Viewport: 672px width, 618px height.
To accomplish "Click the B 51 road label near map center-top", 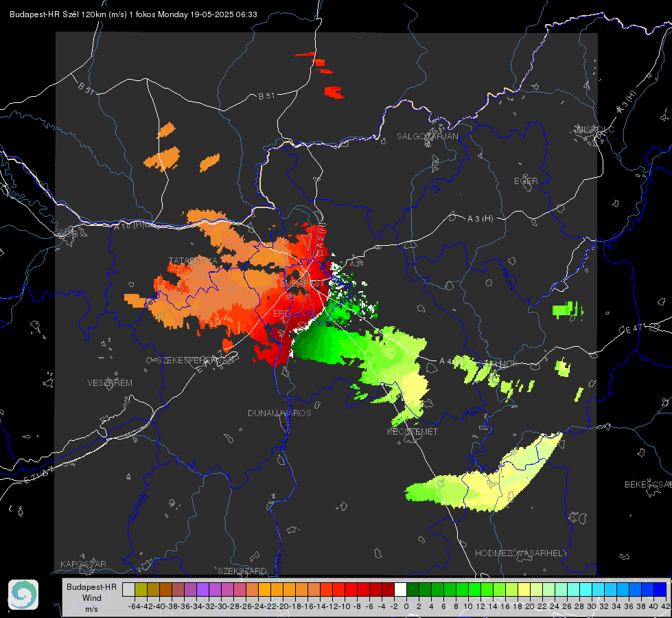I will click(x=266, y=96).
